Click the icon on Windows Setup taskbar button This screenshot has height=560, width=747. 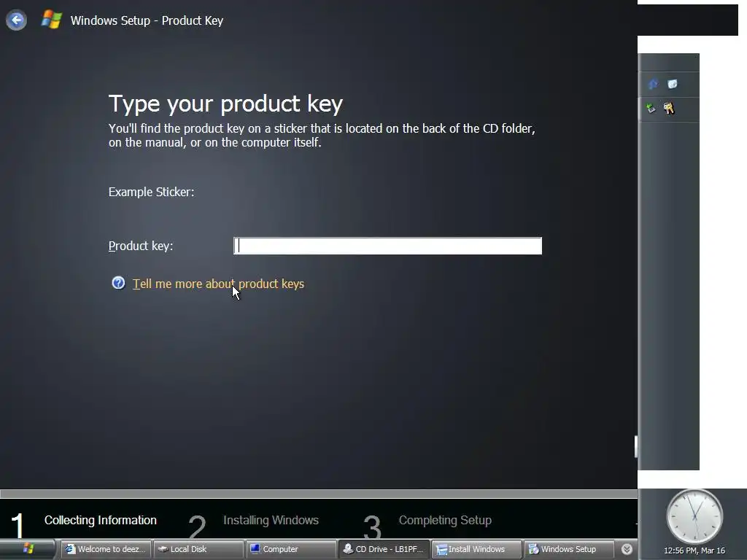[533, 549]
